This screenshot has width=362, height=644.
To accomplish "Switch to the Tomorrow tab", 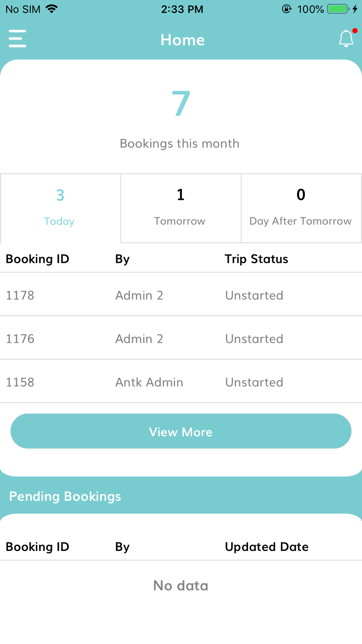I will 181,208.
